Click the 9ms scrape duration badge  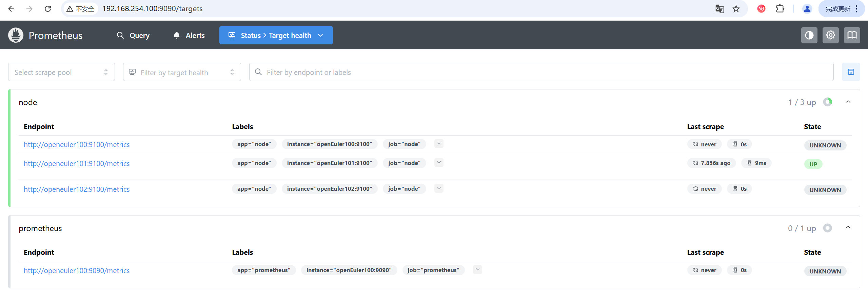coord(756,163)
